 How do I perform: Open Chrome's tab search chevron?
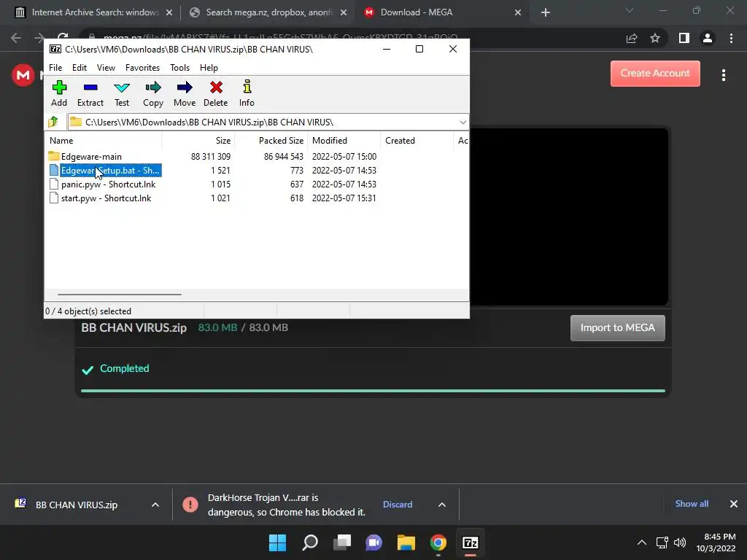point(630,10)
